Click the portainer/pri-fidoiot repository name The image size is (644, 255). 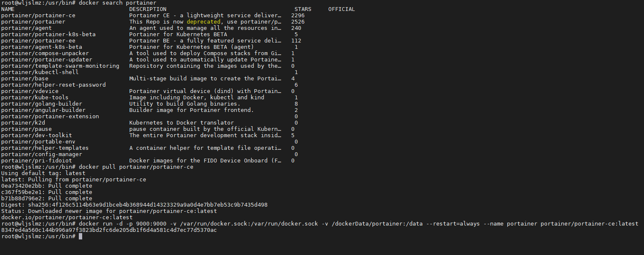[37, 160]
